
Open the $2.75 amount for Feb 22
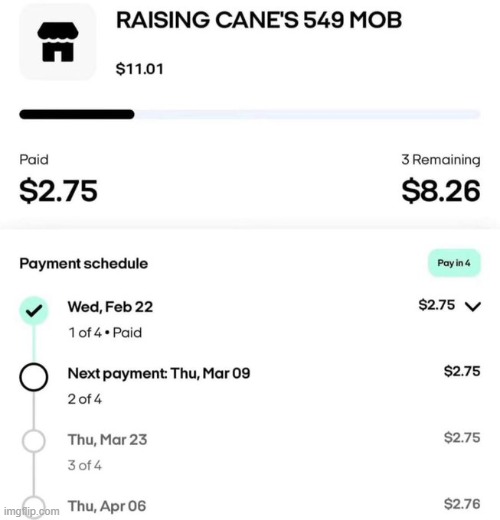(437, 305)
